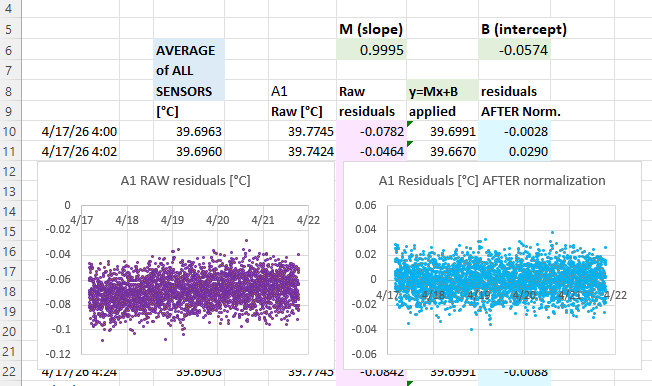Select the M (slope) value cell 0.9995

pos(371,50)
